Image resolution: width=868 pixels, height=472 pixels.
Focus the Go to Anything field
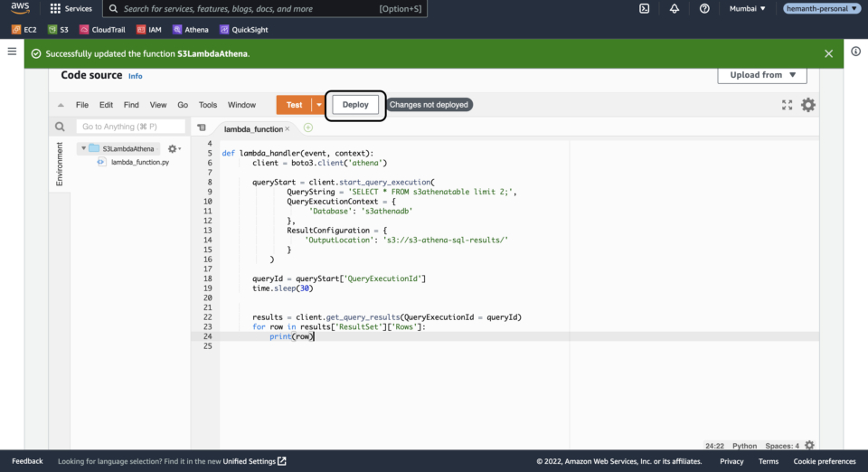tap(130, 127)
